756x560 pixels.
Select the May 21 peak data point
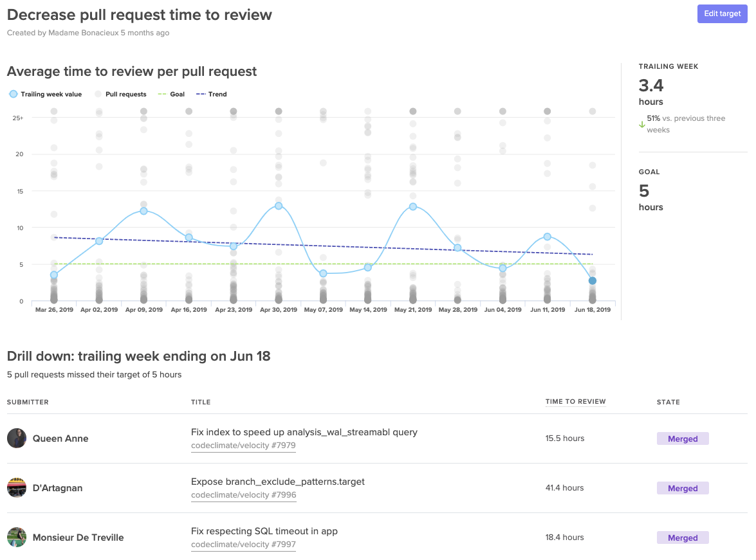(x=412, y=207)
